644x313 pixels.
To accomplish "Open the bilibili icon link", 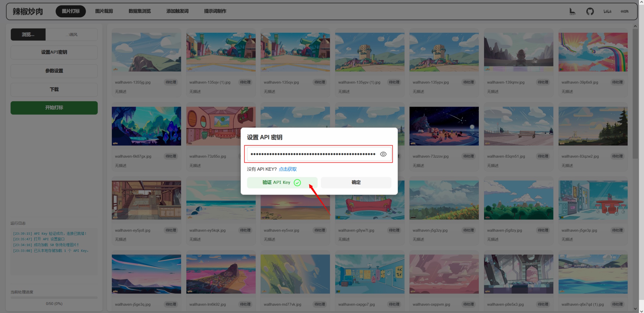I will (607, 11).
